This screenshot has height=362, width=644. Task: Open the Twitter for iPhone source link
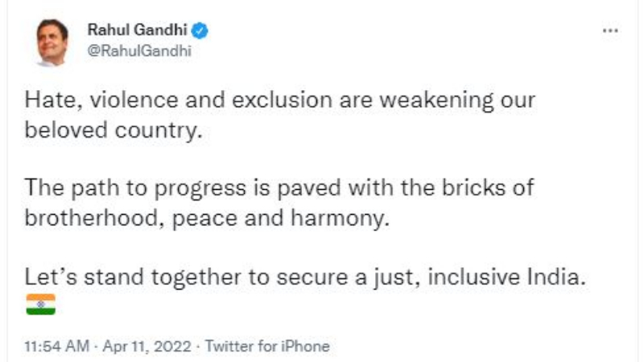(267, 346)
